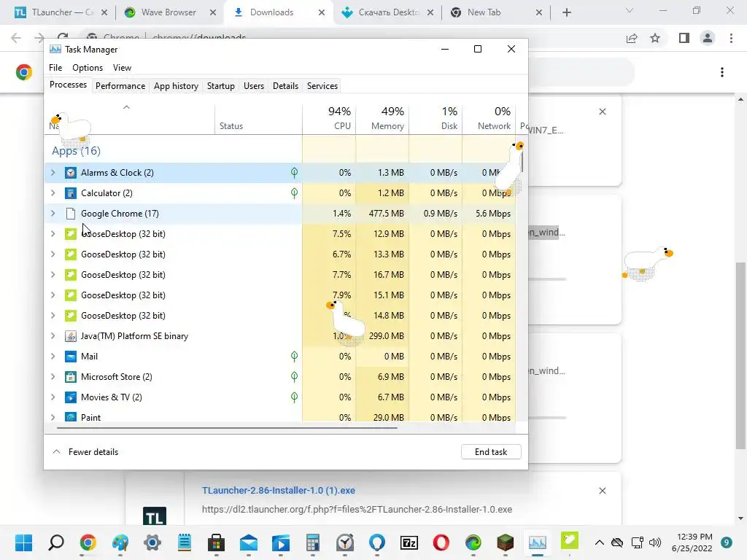Viewport: 747px width, 560px height.
Task: Click the Chrome Downloads page vertical scrollbar
Action: tap(740, 355)
